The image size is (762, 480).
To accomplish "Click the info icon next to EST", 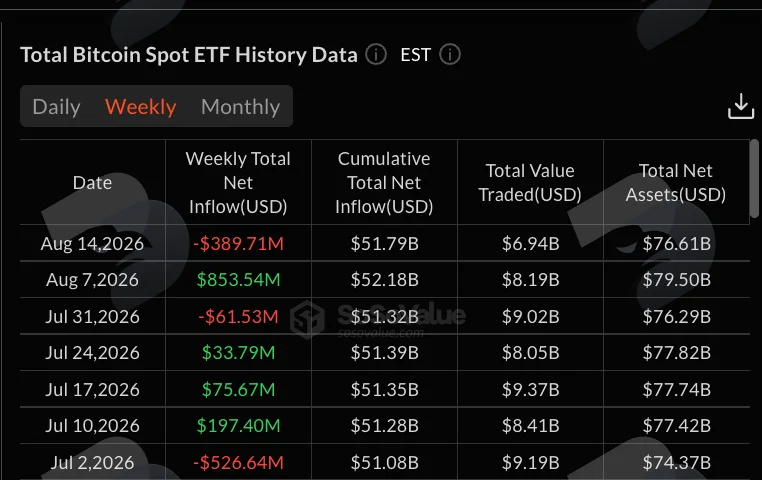I will 450,54.
